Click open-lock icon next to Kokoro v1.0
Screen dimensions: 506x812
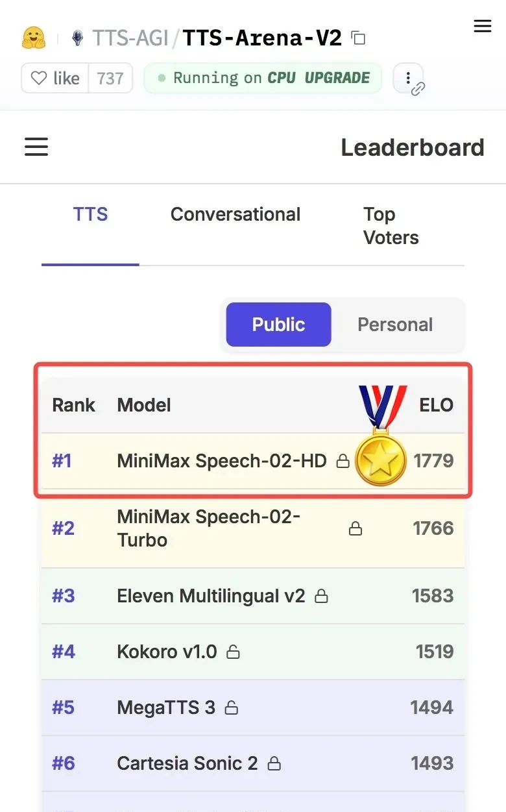point(233,652)
